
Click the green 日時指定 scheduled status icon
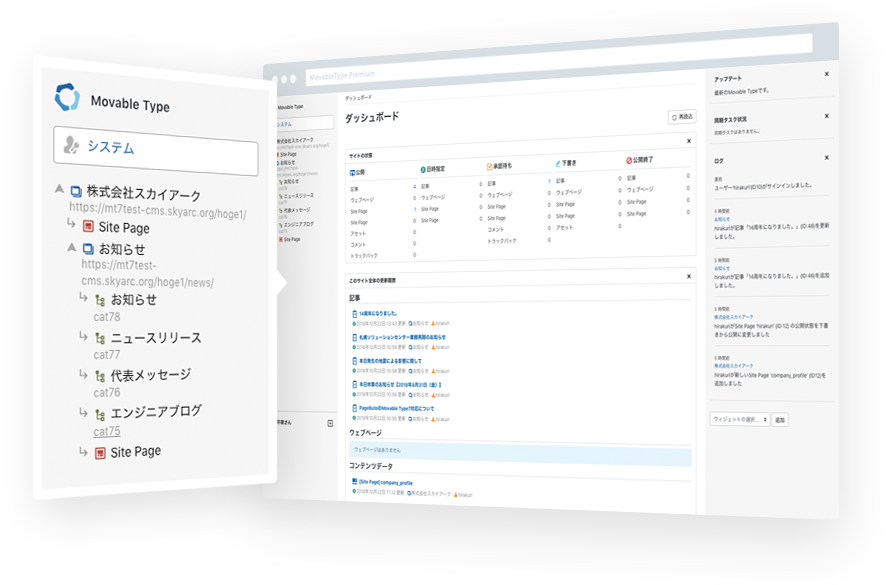pyautogui.click(x=423, y=169)
